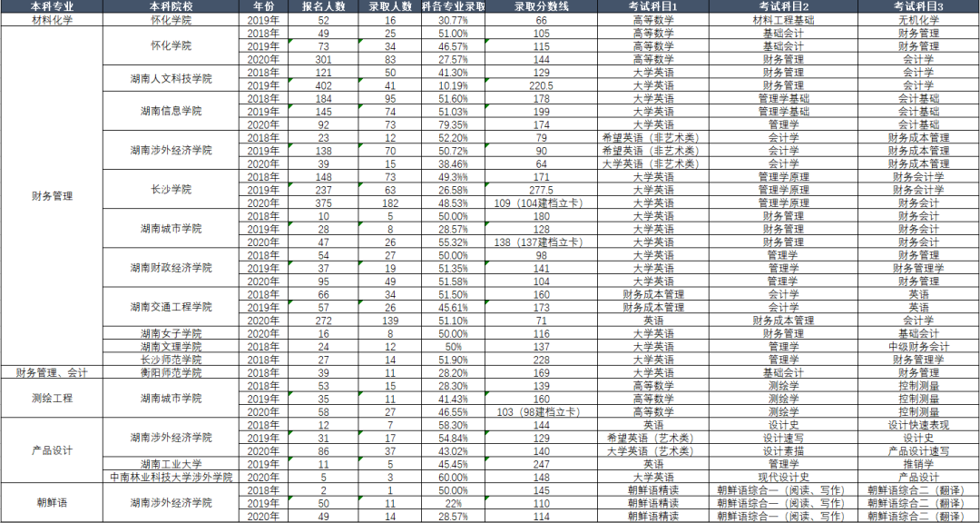
Task: Select the 设计快速表现 subject cell
Action: point(918,424)
